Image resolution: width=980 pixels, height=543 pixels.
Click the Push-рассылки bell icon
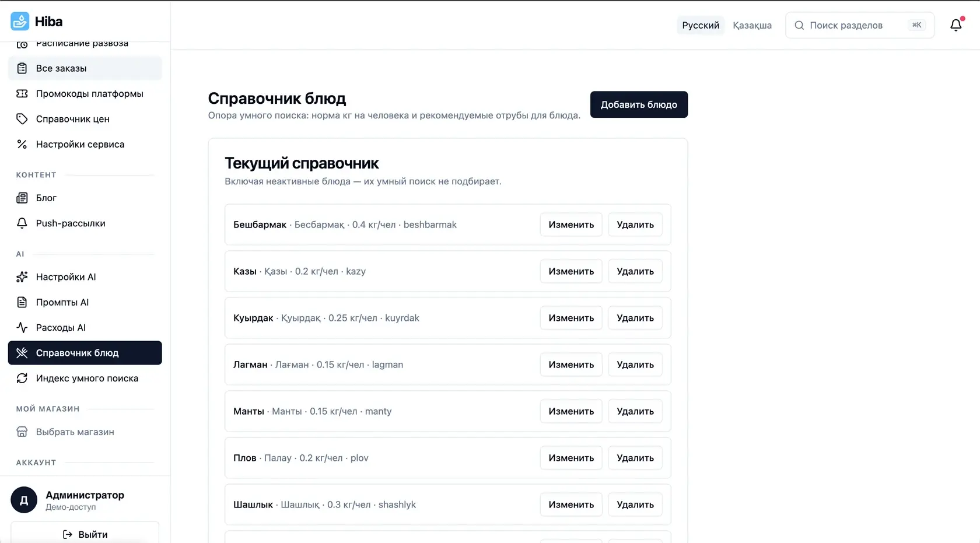22,223
